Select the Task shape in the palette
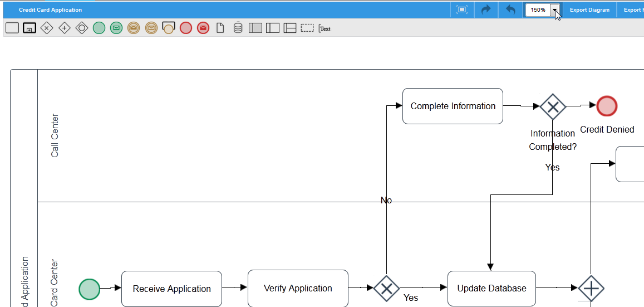The height and width of the screenshot is (307, 644). click(12, 28)
